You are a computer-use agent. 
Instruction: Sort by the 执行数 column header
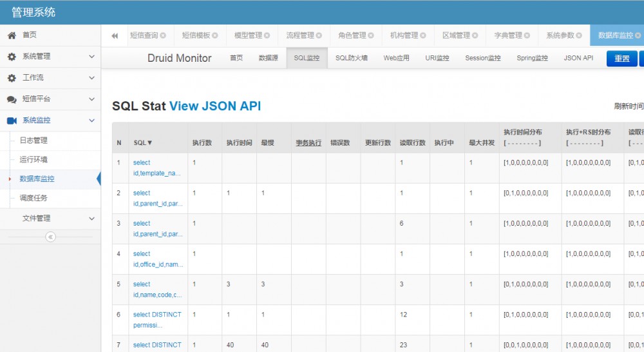pos(202,142)
